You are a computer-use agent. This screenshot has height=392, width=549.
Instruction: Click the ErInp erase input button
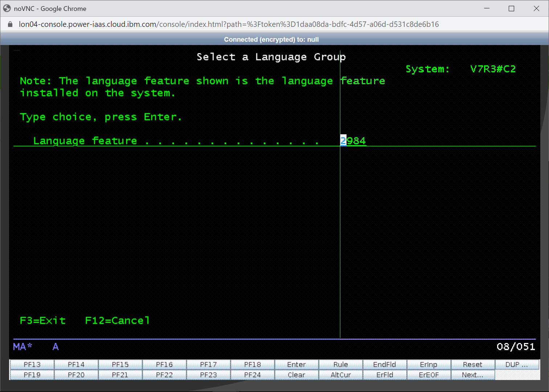click(x=429, y=364)
